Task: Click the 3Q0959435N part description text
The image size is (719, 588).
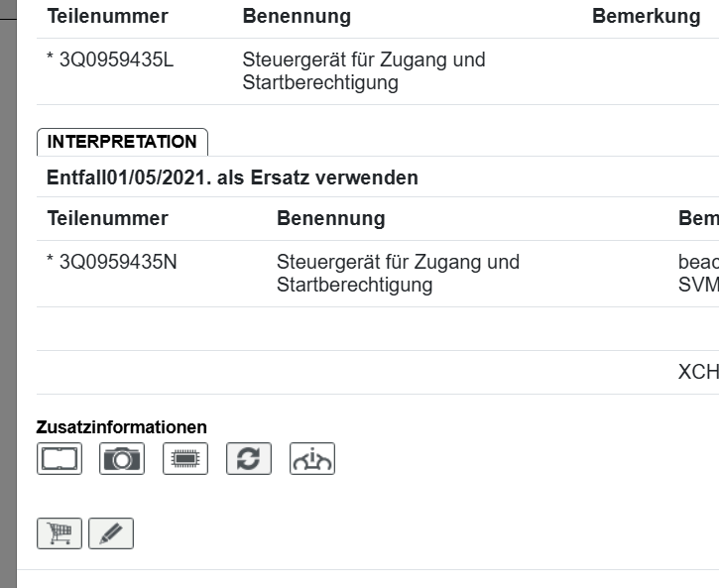Action: [398, 274]
